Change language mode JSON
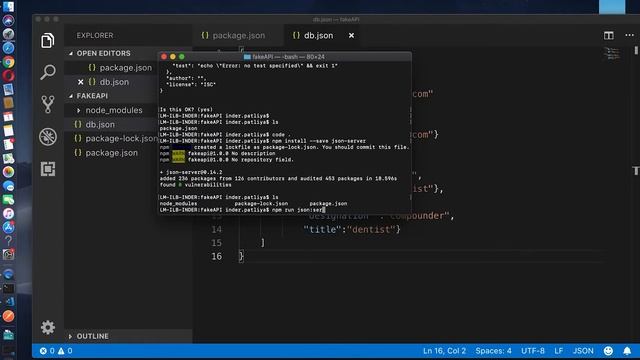 click(x=583, y=351)
